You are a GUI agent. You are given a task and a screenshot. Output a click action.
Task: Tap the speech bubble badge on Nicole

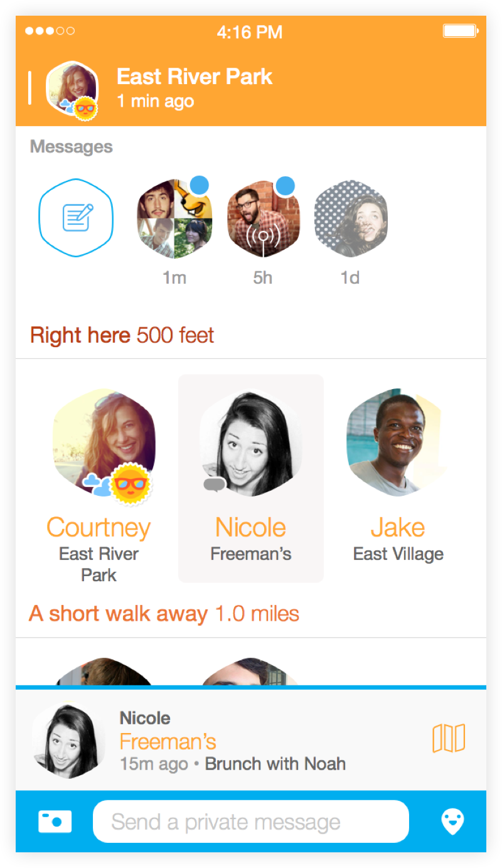click(215, 484)
